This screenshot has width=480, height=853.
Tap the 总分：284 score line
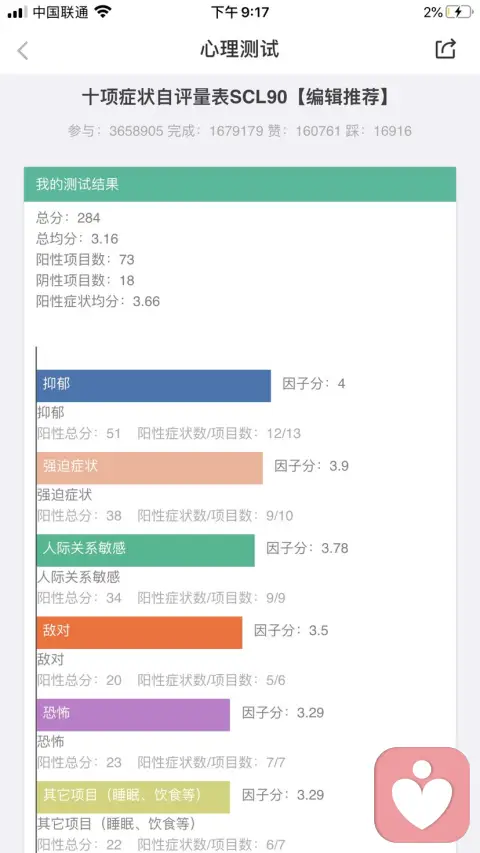point(68,218)
